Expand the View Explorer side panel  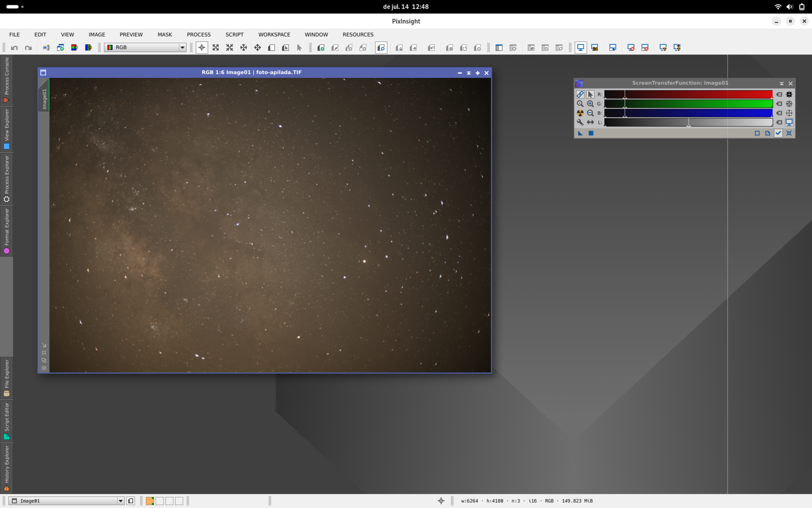click(x=6, y=129)
